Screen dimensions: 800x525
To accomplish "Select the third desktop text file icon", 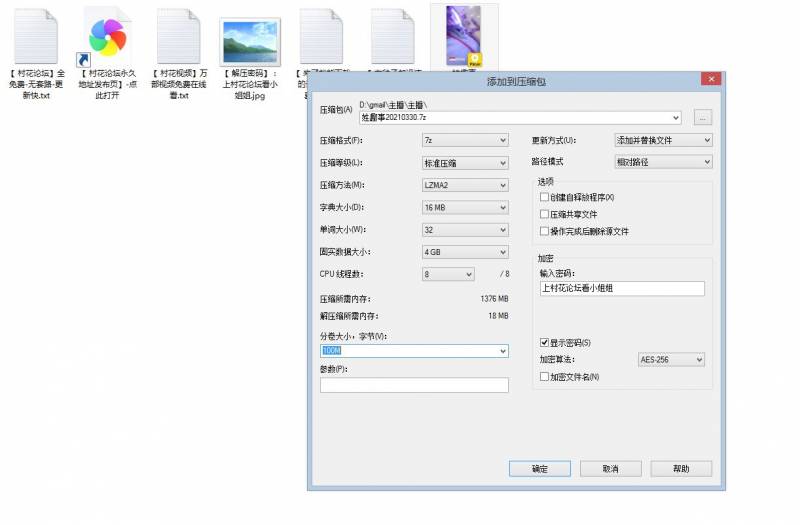I will pyautogui.click(x=178, y=37).
